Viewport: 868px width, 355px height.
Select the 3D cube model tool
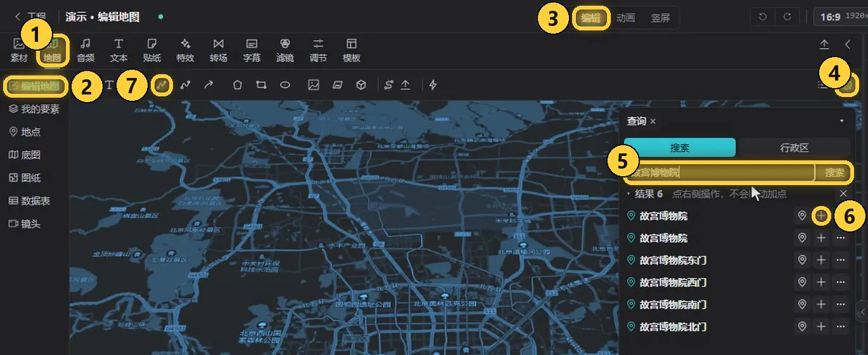coord(361,85)
